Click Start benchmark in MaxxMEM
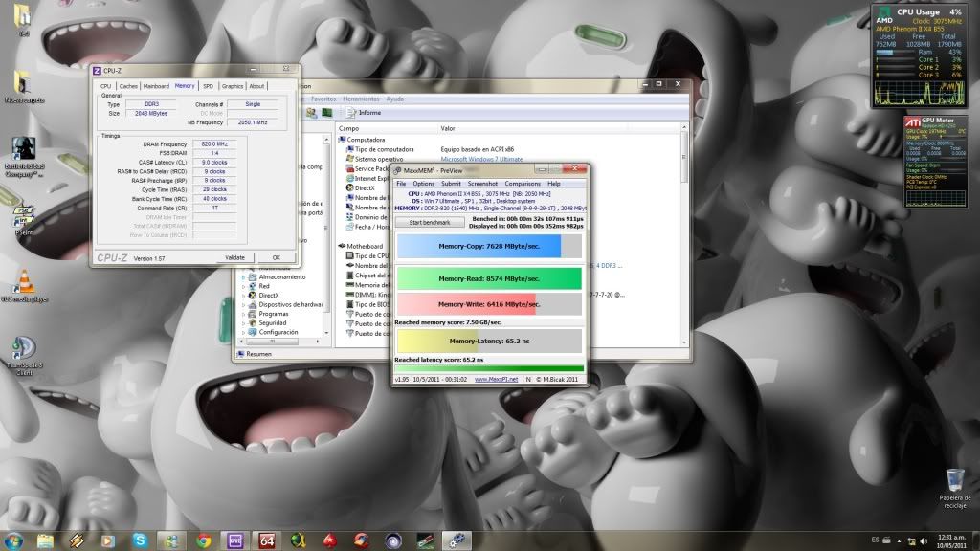Screen dimensions: 980x551 pos(430,222)
